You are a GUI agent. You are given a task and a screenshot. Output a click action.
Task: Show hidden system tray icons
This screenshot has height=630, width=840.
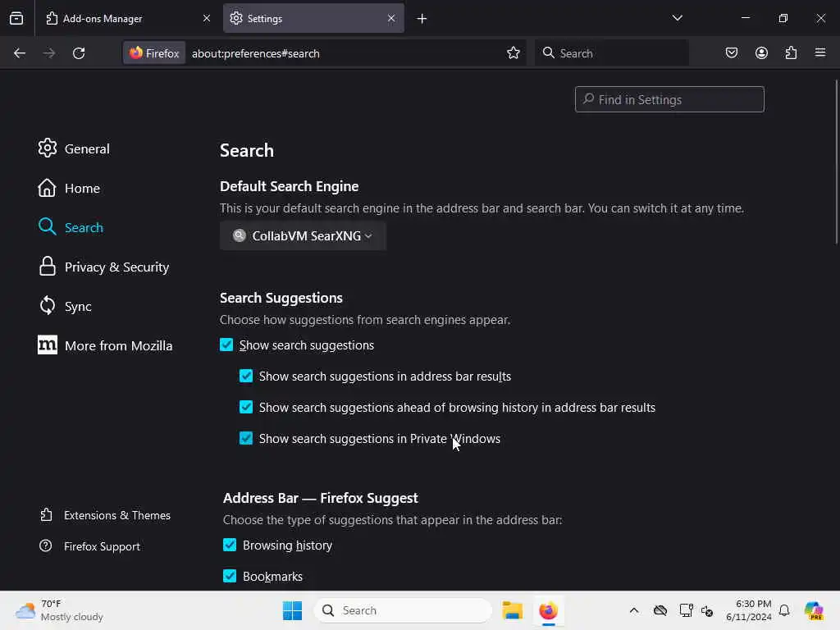coord(634,610)
